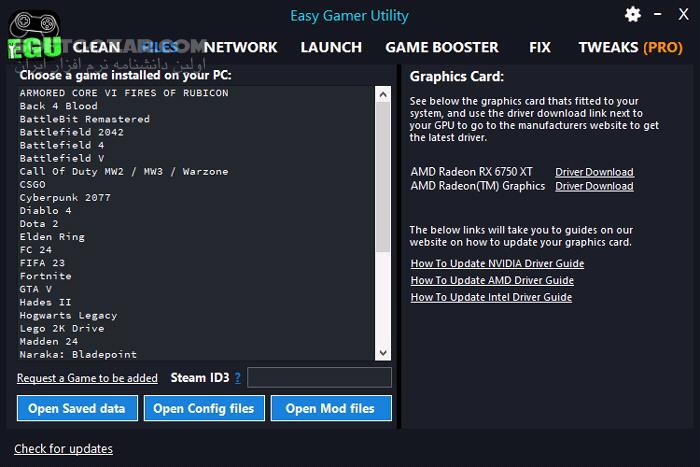Open the NETWORK tab
The width and height of the screenshot is (700, 467).
(x=240, y=47)
